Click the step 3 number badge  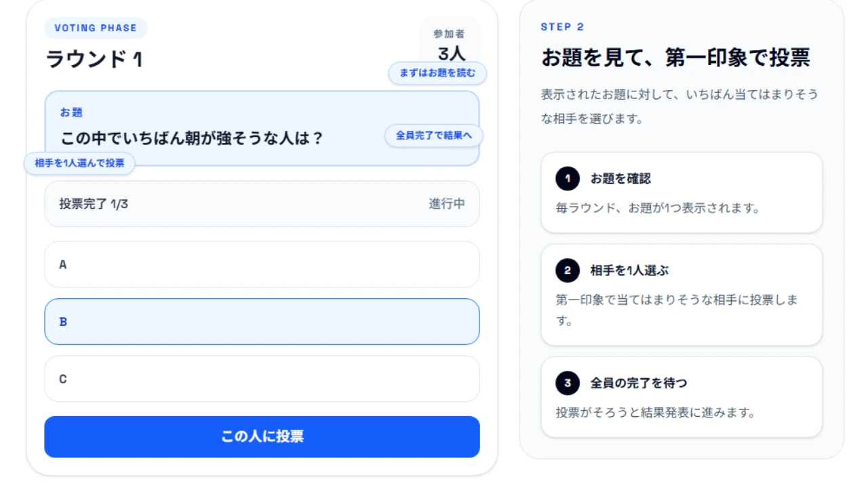coord(568,383)
